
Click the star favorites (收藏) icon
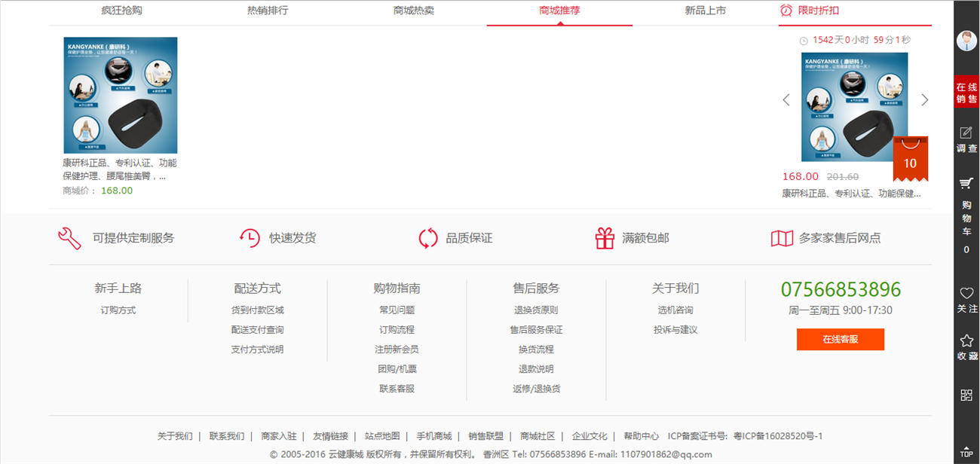(x=966, y=341)
